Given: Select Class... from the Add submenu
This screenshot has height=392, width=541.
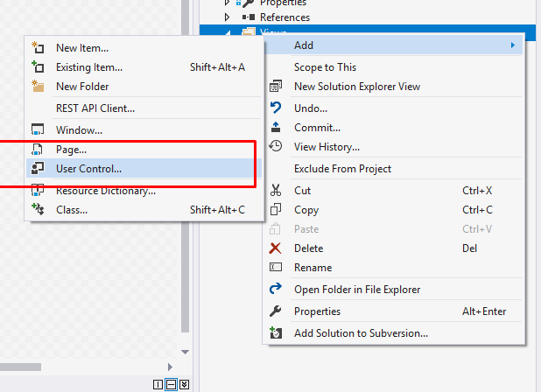Looking at the screenshot, I should 73,209.
